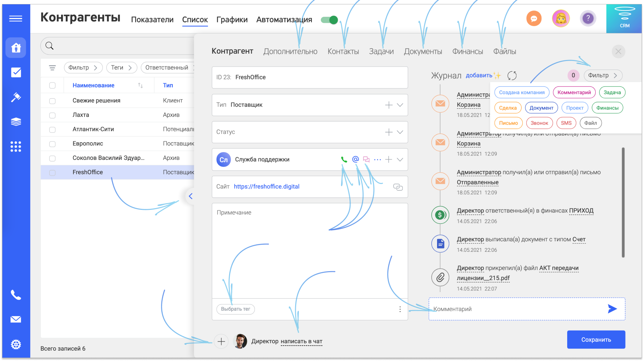644x362 pixels.
Task: Open the help question mark icon
Action: tap(588, 18)
